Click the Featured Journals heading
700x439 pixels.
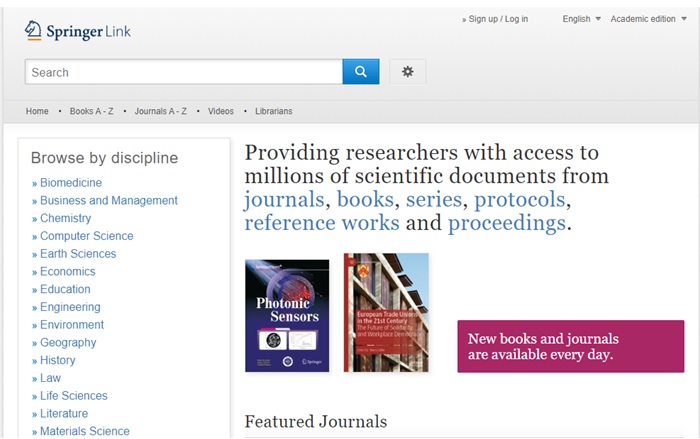click(316, 422)
